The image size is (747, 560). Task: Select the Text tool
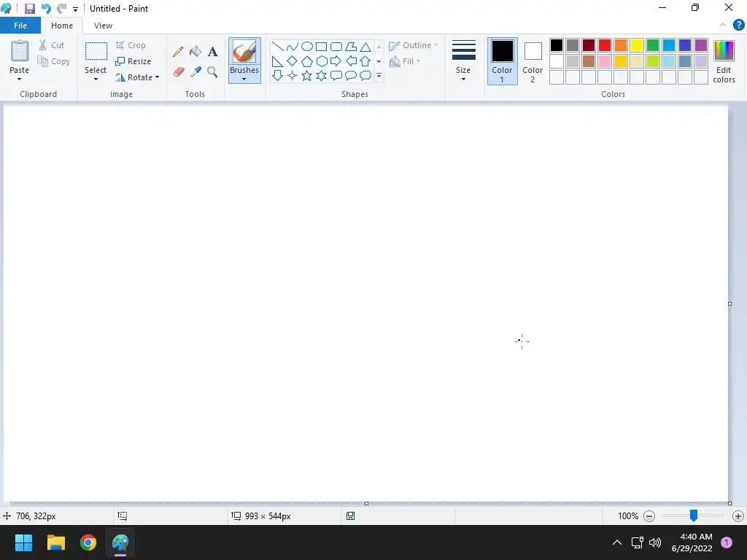pyautogui.click(x=212, y=52)
